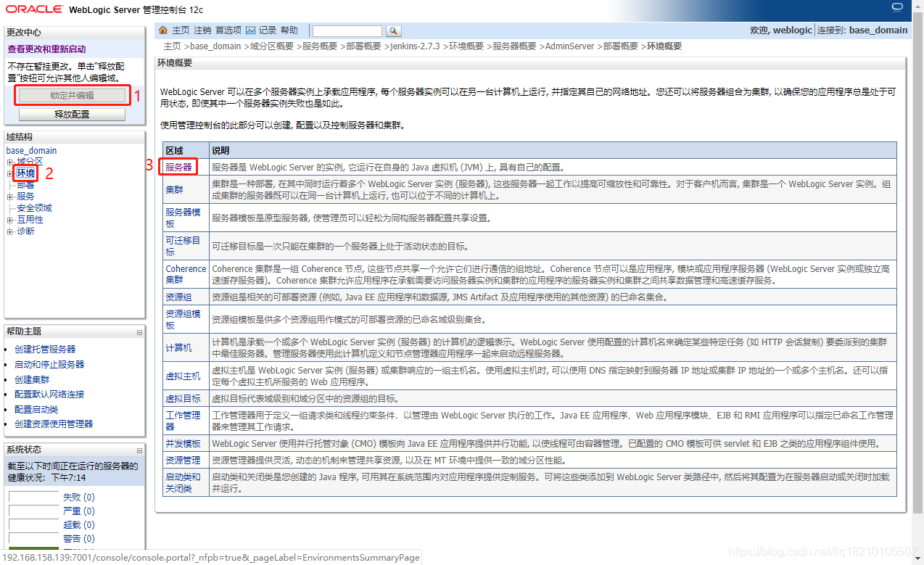Image resolution: width=924 pixels, height=565 pixels.
Task: Open the 虚拟主机 link in the table
Action: [183, 376]
